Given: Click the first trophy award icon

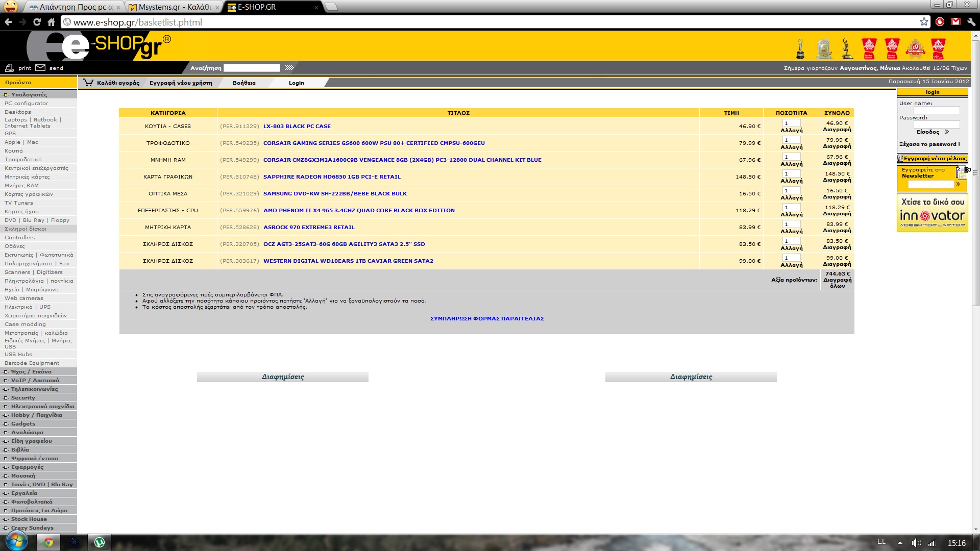Looking at the screenshot, I should pos(800,49).
